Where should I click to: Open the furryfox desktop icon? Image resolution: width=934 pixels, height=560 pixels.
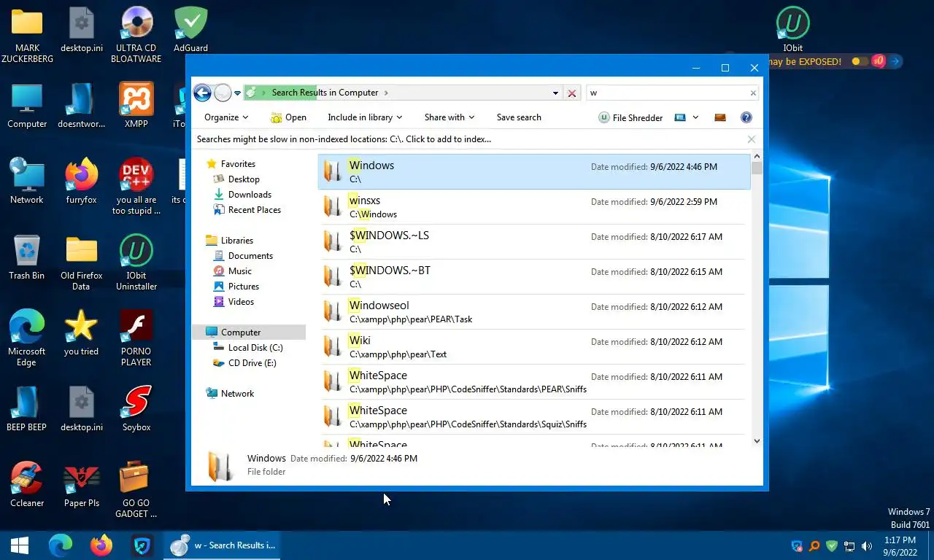81,181
